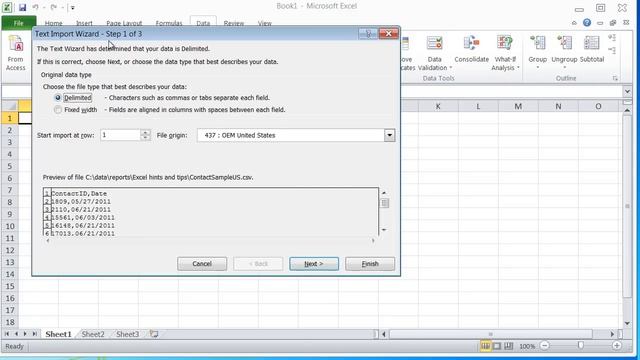Click the Outline dialog launcher icon

615,78
